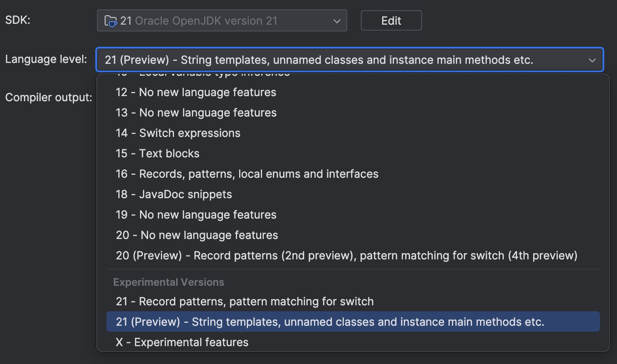Click the SDK label text

18,20
